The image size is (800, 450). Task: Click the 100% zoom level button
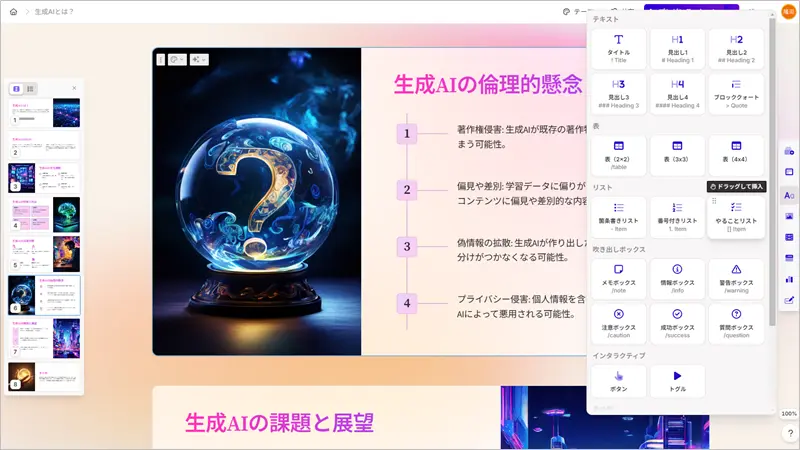click(789, 413)
